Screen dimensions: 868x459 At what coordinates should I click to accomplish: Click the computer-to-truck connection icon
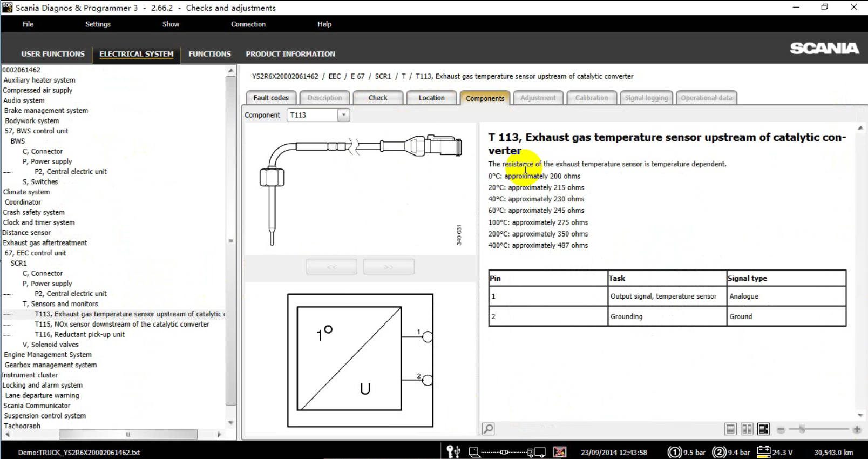(507, 452)
